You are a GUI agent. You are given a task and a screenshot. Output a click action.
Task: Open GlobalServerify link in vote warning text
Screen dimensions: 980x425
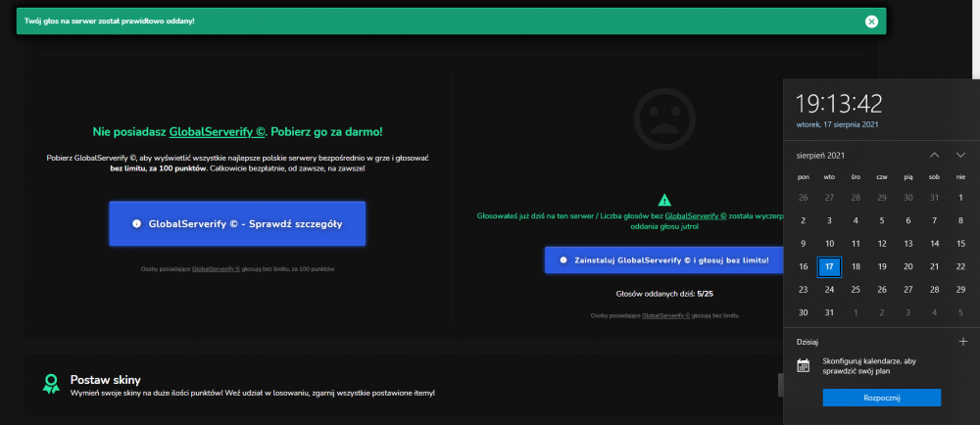click(696, 216)
